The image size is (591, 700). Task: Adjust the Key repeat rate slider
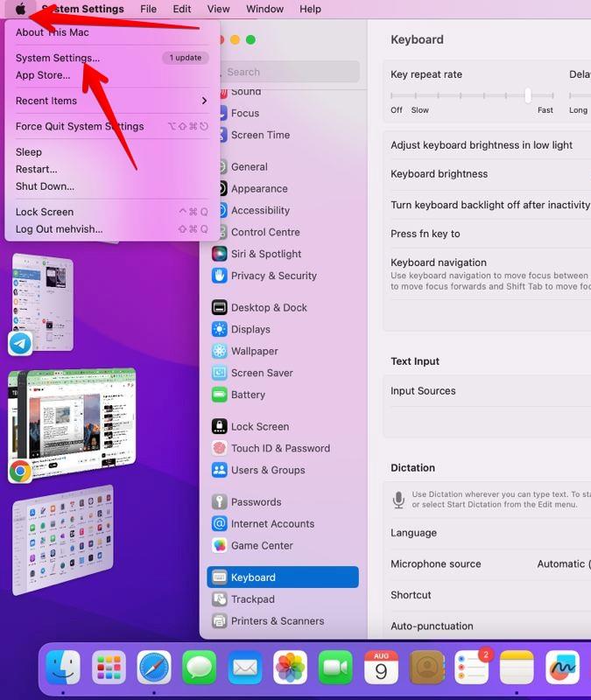coord(528,95)
